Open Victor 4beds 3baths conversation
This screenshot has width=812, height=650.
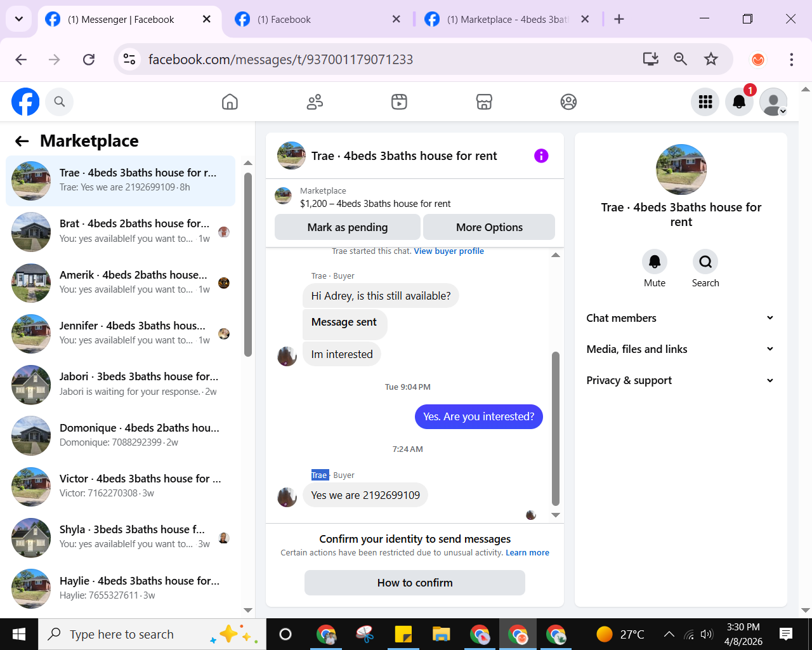(x=121, y=486)
